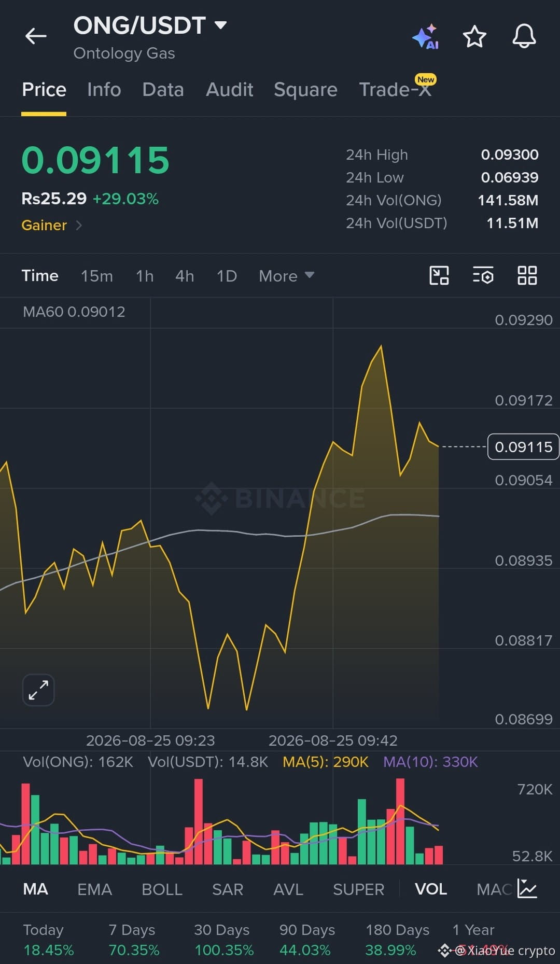Tap the big green 0.09115 price
The width and height of the screenshot is (560, 964).
95,160
